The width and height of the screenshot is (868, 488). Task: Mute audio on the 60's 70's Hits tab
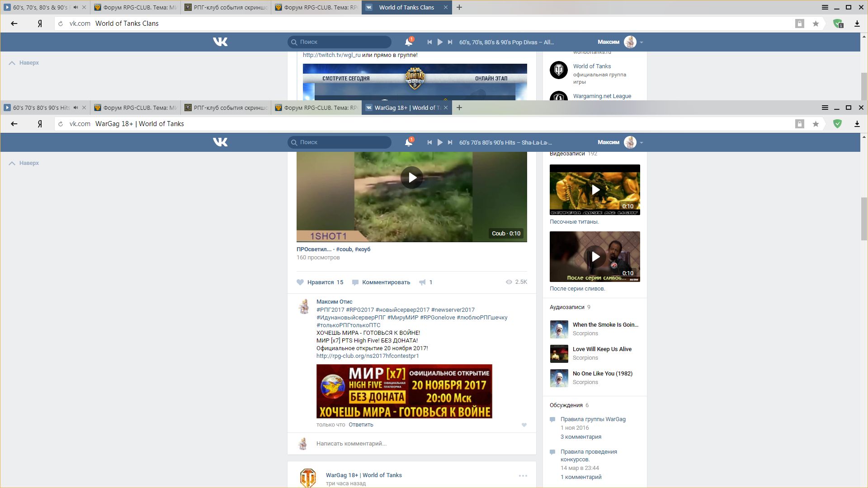[x=75, y=108]
